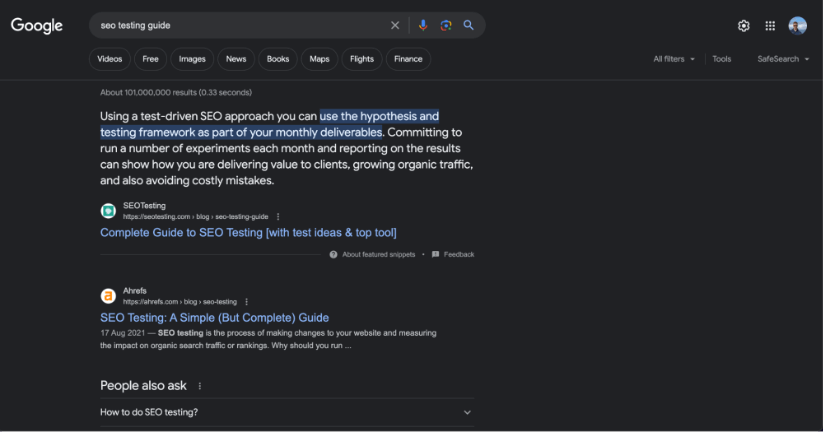
Task: Select the Videos filter chip
Action: coord(110,59)
